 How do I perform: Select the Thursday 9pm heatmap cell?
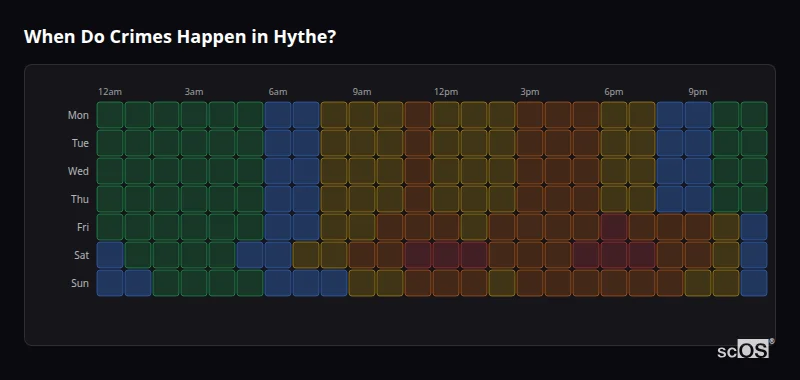698,199
